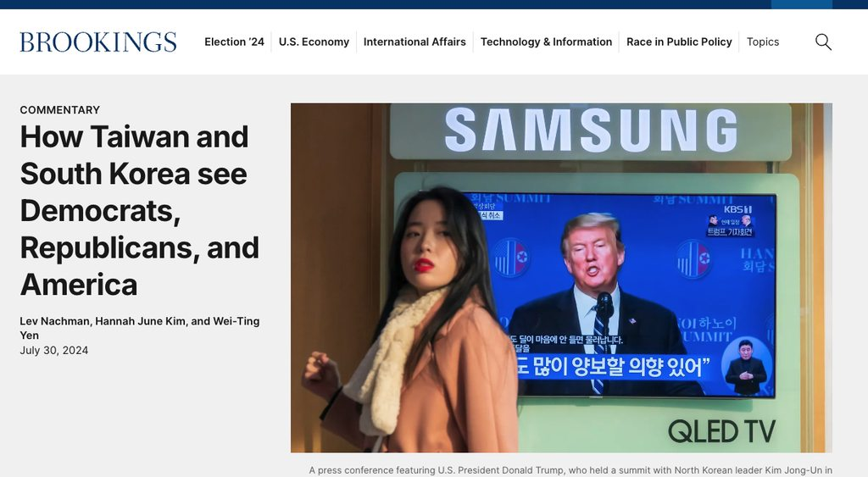Open the search magnifying glass icon
The image size is (868, 477).
coord(823,42)
